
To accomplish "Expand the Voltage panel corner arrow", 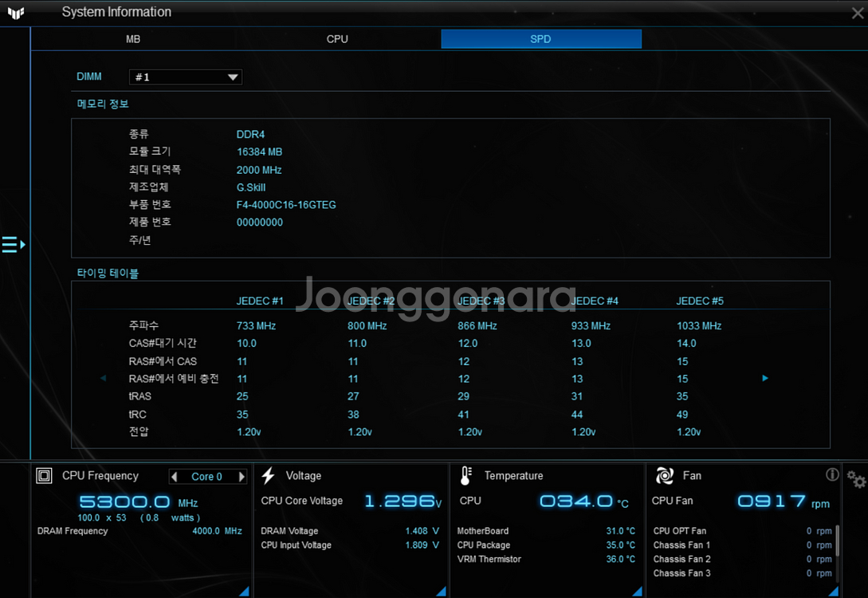I will coord(442,591).
